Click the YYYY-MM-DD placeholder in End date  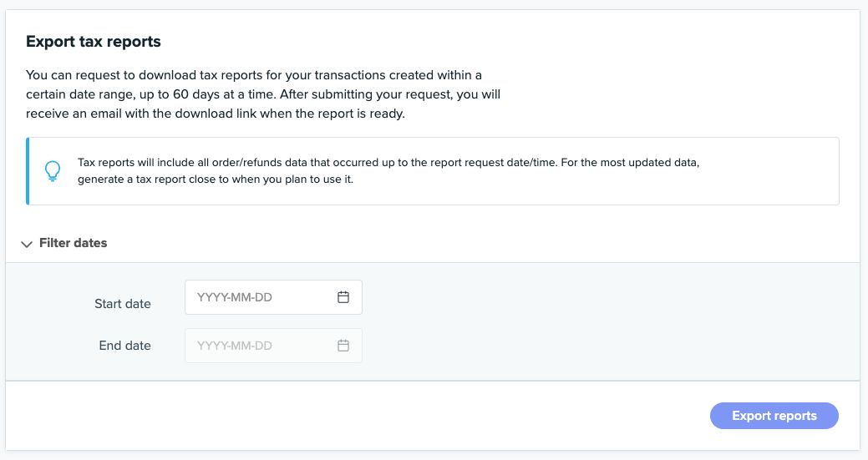pyautogui.click(x=235, y=346)
